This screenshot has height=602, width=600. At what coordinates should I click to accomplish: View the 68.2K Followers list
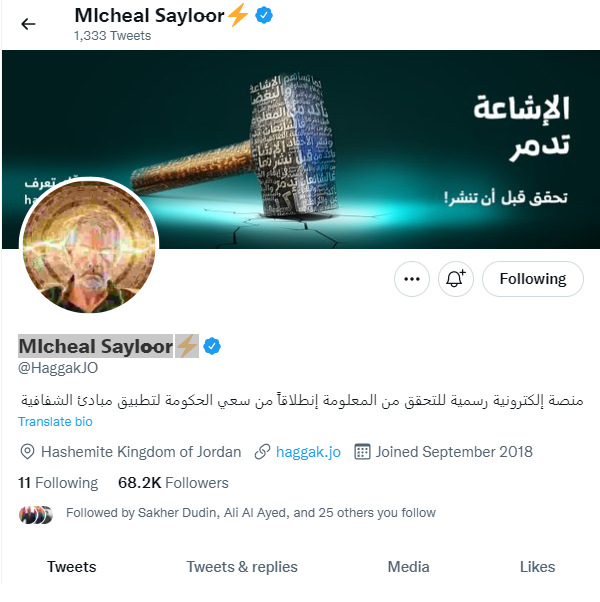[x=173, y=483]
